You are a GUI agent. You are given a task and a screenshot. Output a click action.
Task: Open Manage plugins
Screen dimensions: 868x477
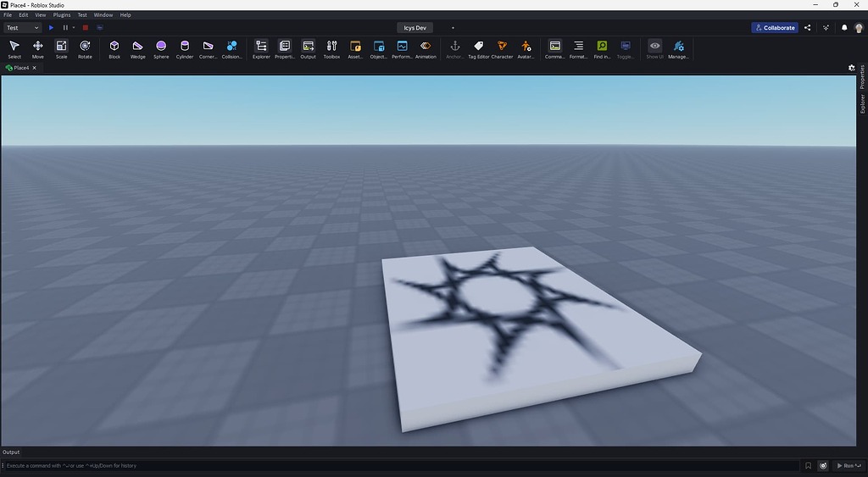(678, 49)
